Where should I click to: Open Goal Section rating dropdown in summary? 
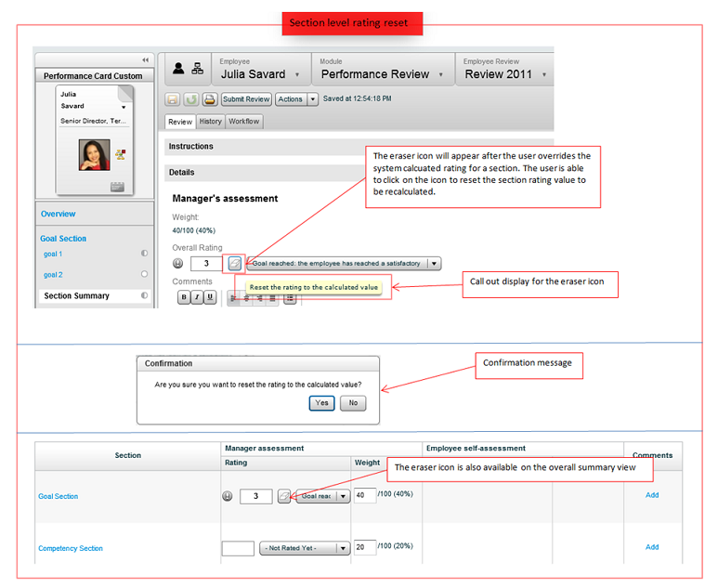(343, 496)
